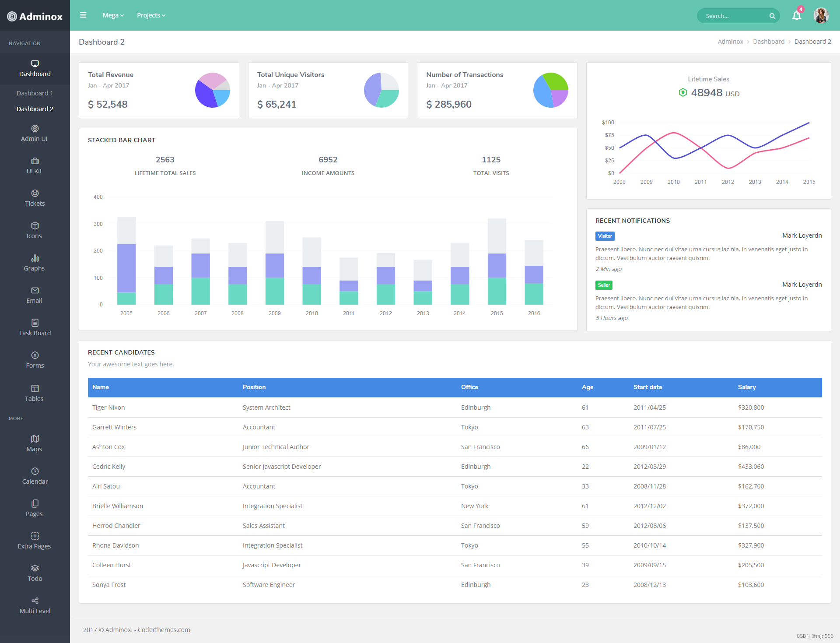
Task: Open the Maps sidebar icon
Action: (35, 439)
